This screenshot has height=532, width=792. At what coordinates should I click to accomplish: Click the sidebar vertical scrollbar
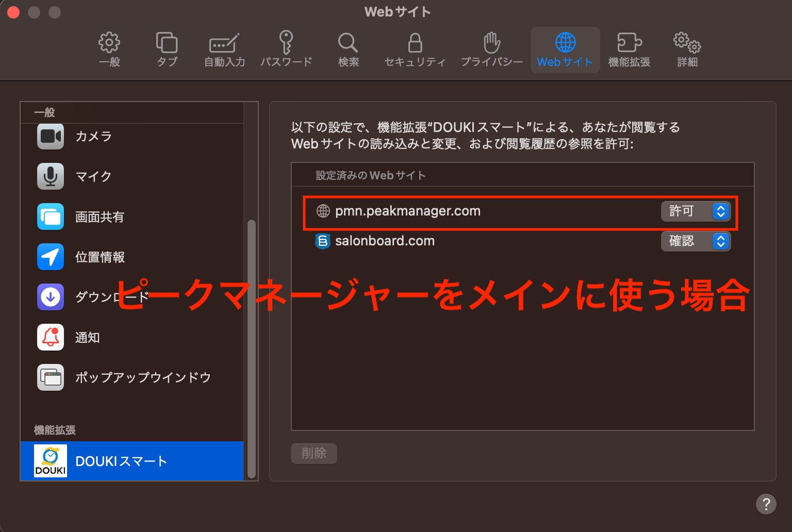(x=252, y=348)
